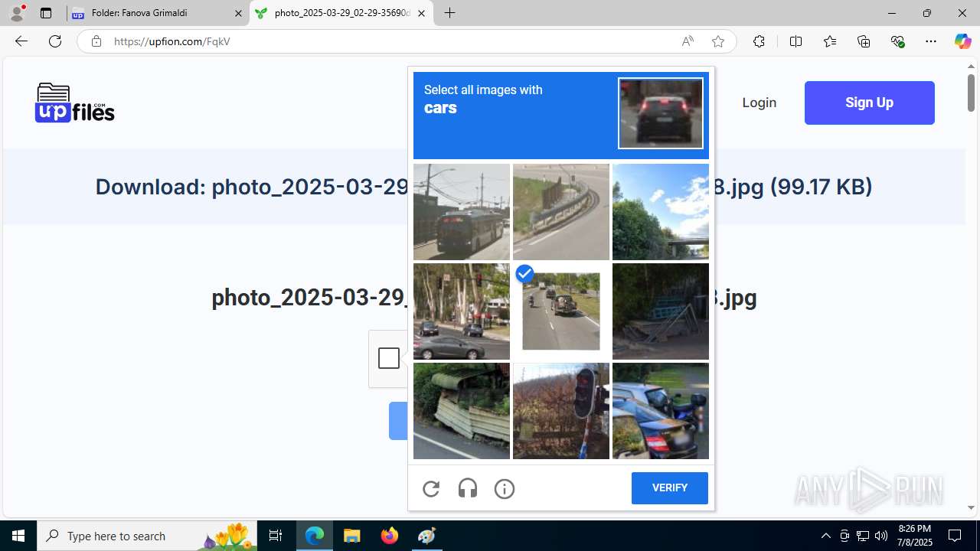Check the captcha checkbox behind popup
Viewport: 980px width, 551px height.
[389, 358]
